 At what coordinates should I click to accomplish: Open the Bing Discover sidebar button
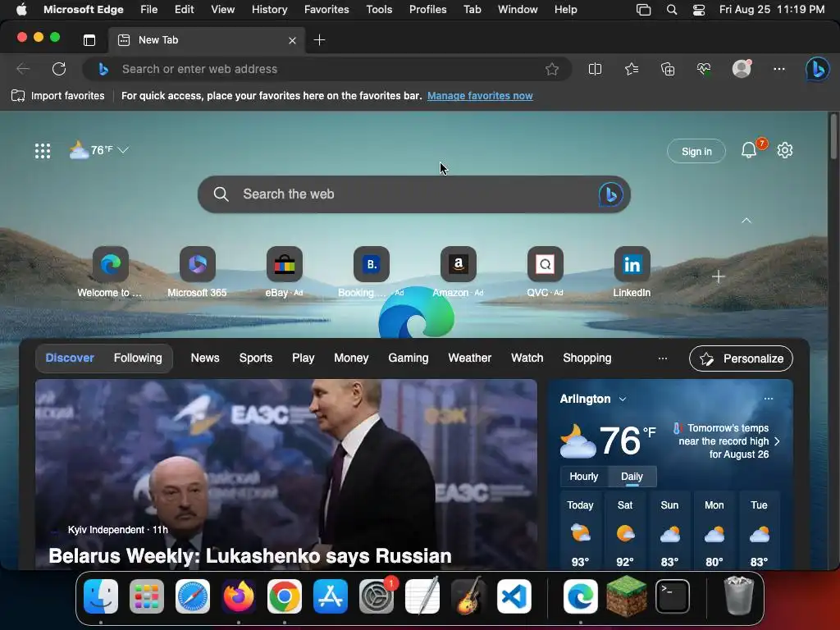(x=818, y=69)
